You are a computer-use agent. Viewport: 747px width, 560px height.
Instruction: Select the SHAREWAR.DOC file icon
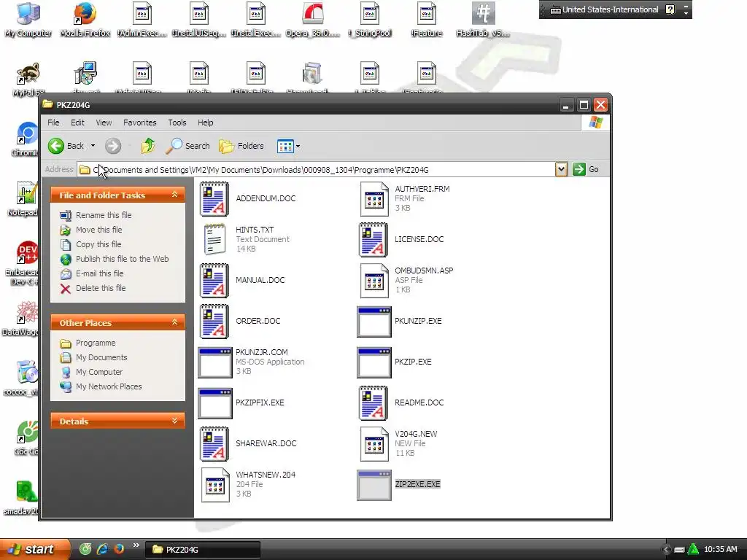coord(214,444)
